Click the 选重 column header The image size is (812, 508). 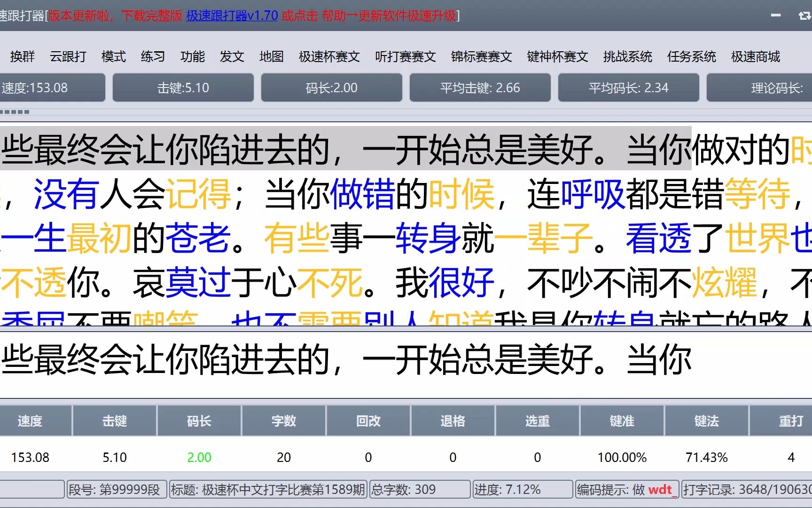(538, 421)
